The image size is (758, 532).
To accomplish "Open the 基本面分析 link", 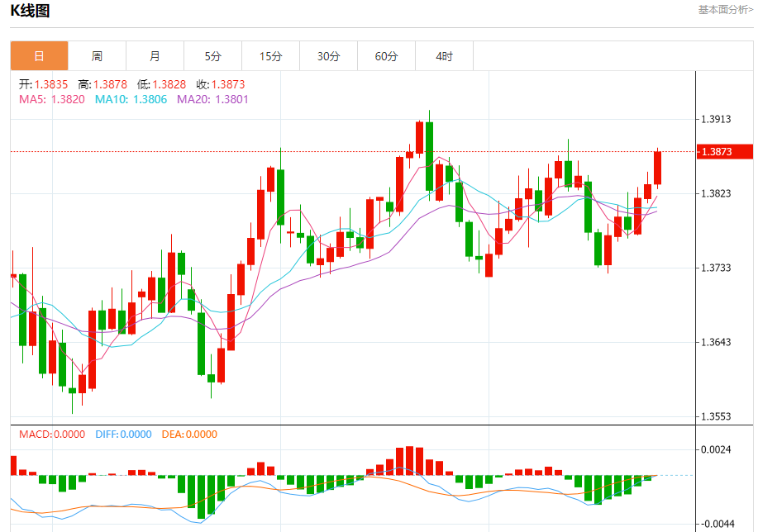I will click(x=725, y=10).
